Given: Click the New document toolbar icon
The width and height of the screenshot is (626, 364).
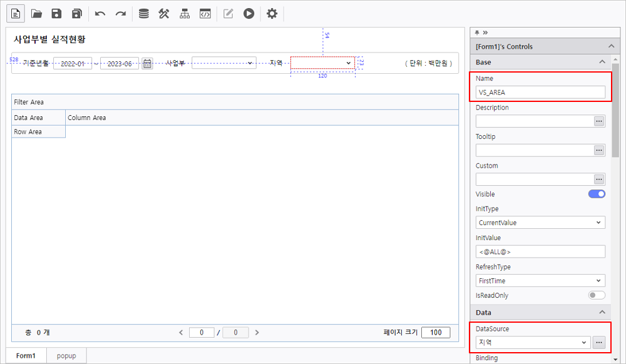Looking at the screenshot, I should click(x=15, y=13).
